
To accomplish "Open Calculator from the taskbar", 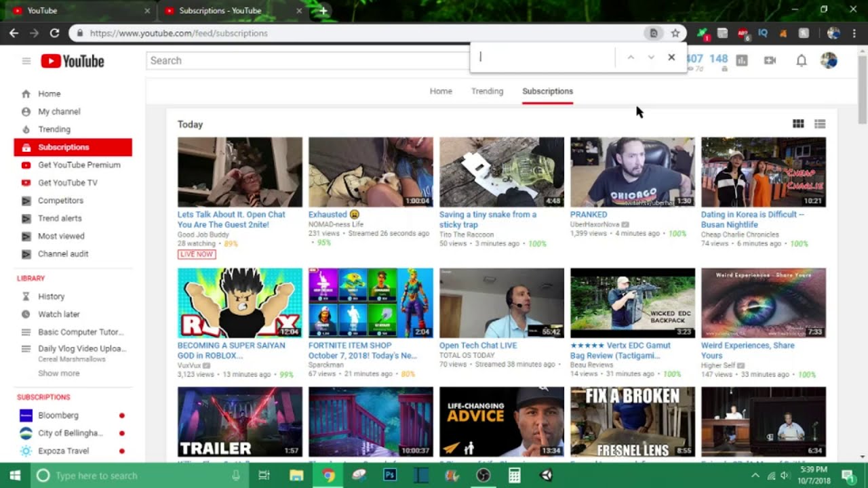I will click(x=515, y=475).
